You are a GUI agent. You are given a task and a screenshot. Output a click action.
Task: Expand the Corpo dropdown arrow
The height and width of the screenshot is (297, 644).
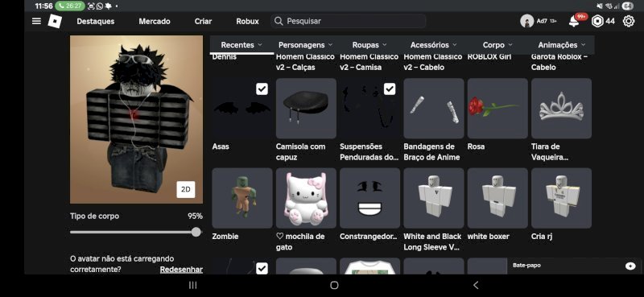click(510, 45)
